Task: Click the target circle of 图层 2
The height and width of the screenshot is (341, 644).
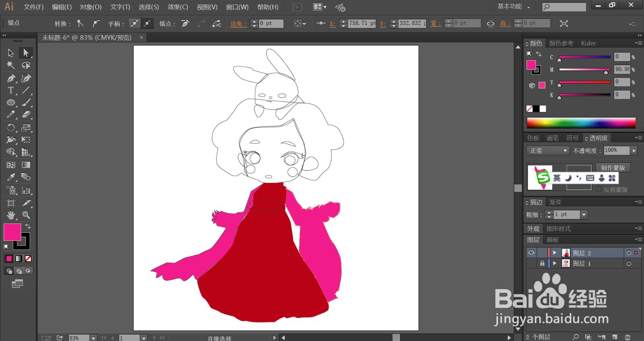Action: [x=629, y=253]
